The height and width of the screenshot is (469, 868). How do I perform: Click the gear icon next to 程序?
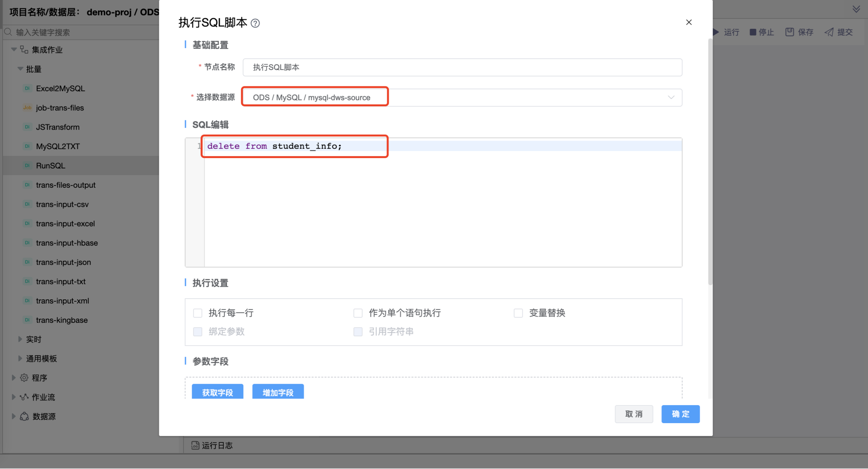tap(24, 378)
